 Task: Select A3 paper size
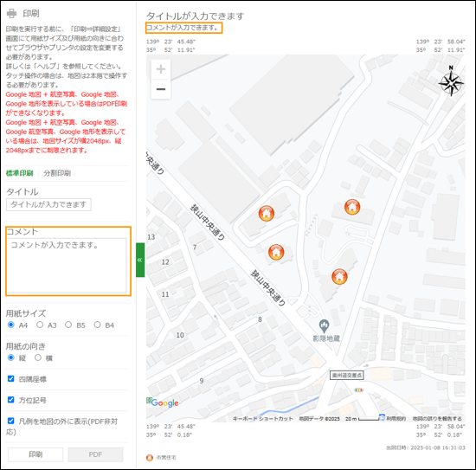pos(40,325)
